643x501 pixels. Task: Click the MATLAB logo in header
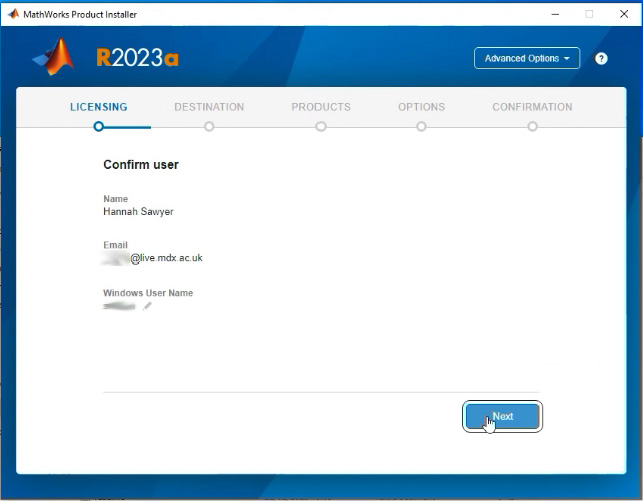tap(54, 57)
